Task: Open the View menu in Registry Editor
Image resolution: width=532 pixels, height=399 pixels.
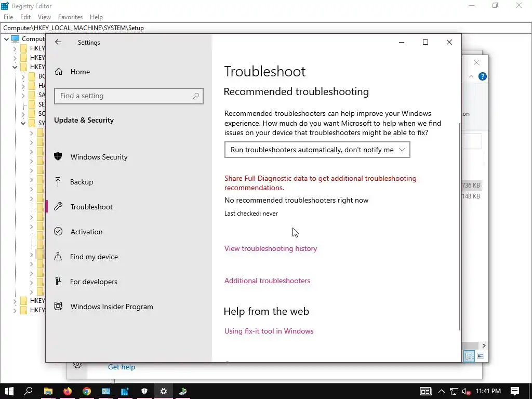Action: [44, 17]
